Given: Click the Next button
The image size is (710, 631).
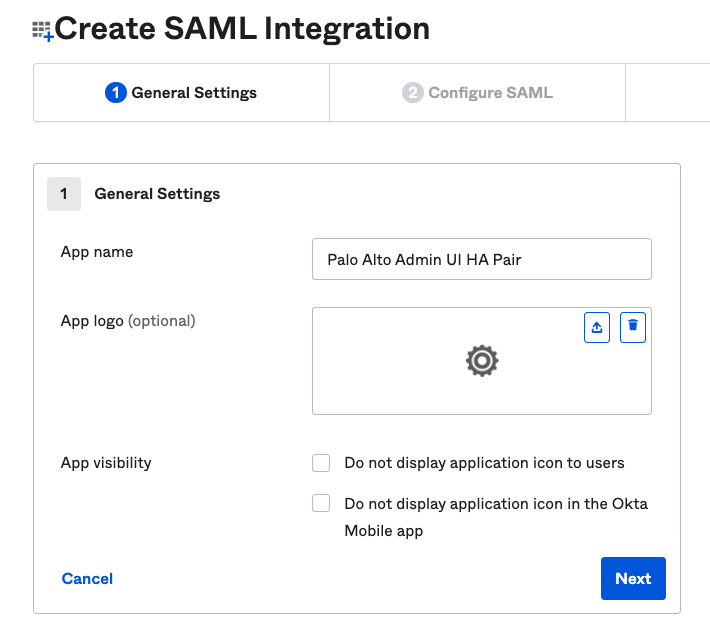Looking at the screenshot, I should point(633,578).
